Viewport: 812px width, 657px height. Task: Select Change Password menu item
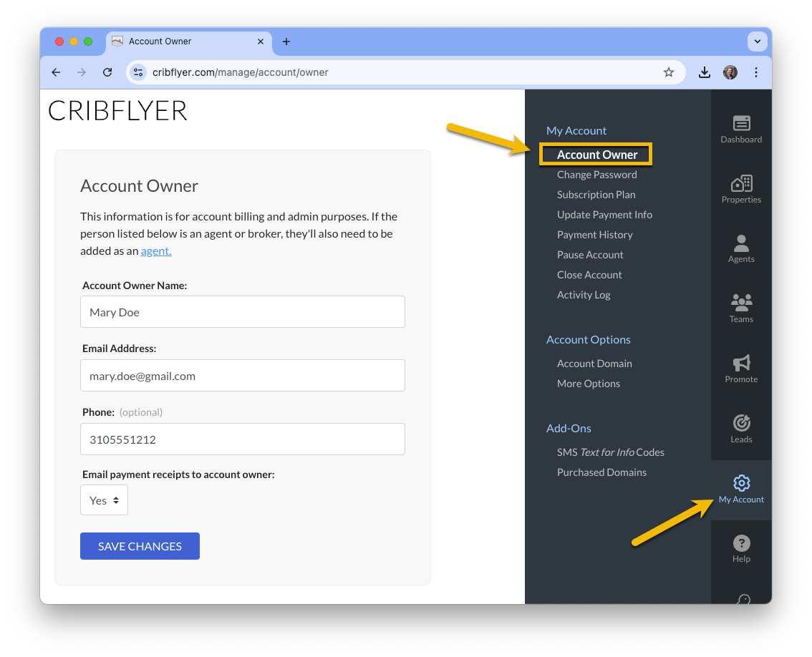(x=596, y=175)
